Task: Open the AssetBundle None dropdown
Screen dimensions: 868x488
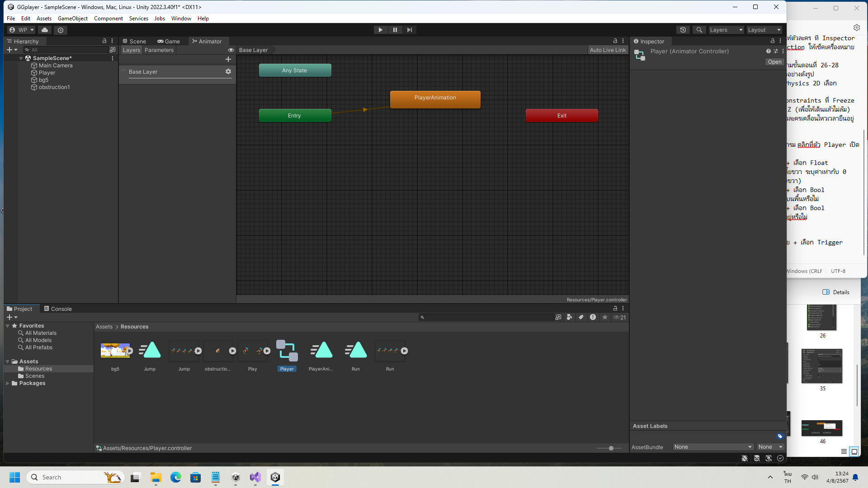Action: (712, 447)
